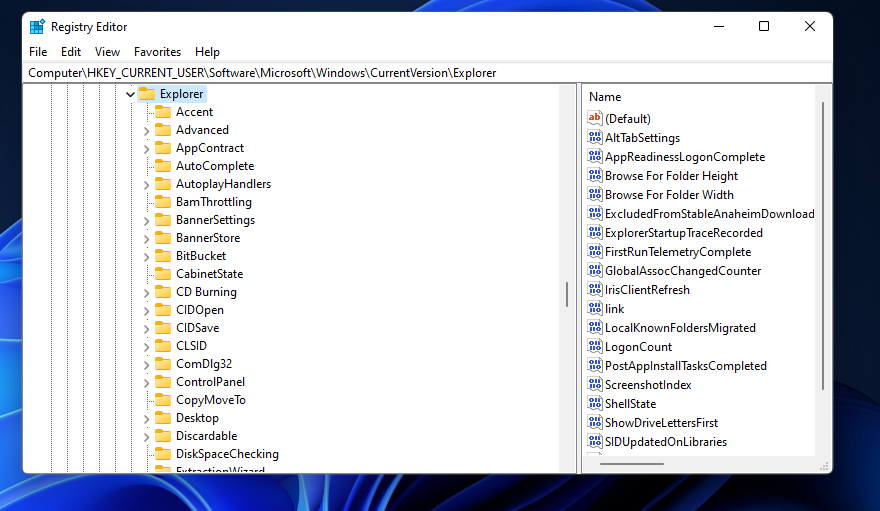The height and width of the screenshot is (511, 880).
Task: Click the Advanced folder icon
Action: [x=163, y=130]
